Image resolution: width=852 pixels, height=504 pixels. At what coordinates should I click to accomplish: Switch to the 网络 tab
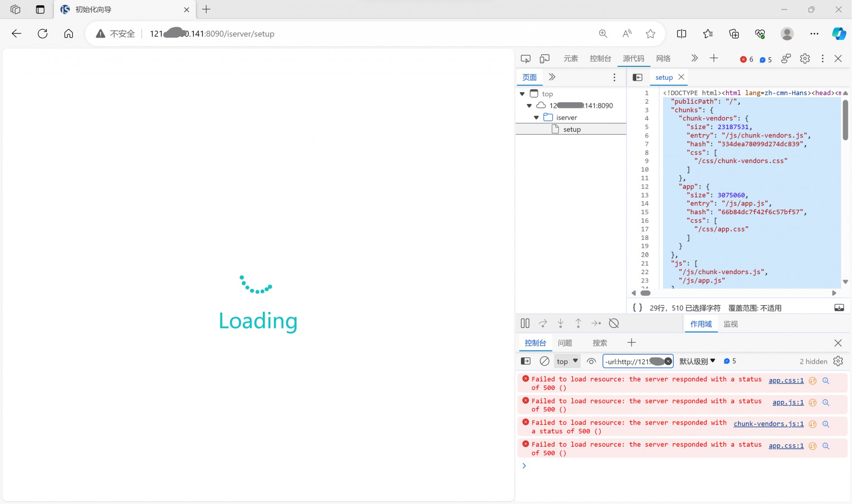(663, 59)
